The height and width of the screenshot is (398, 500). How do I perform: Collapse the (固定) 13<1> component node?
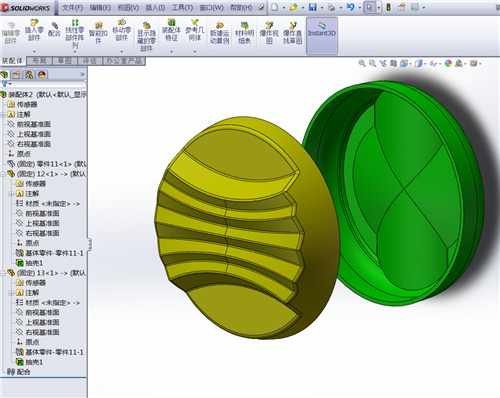pos(3,273)
